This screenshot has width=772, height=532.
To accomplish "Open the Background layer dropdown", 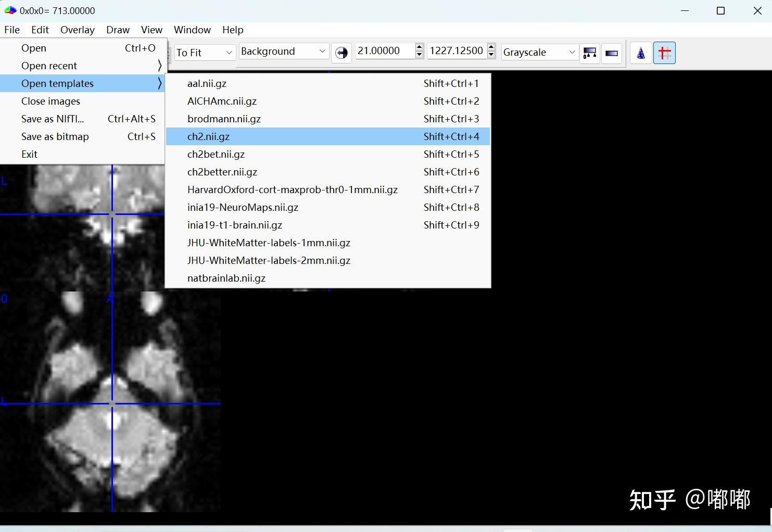I will (284, 51).
